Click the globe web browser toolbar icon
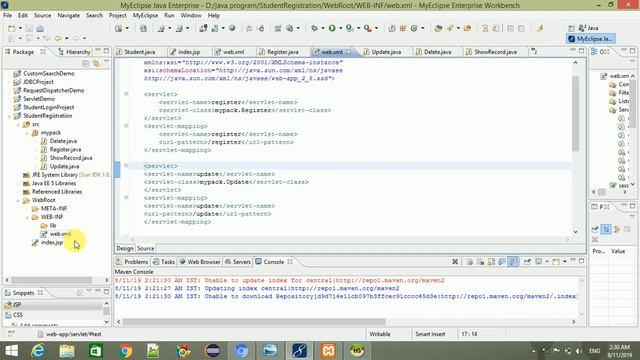This screenshot has height=360, width=640. coord(232,28)
